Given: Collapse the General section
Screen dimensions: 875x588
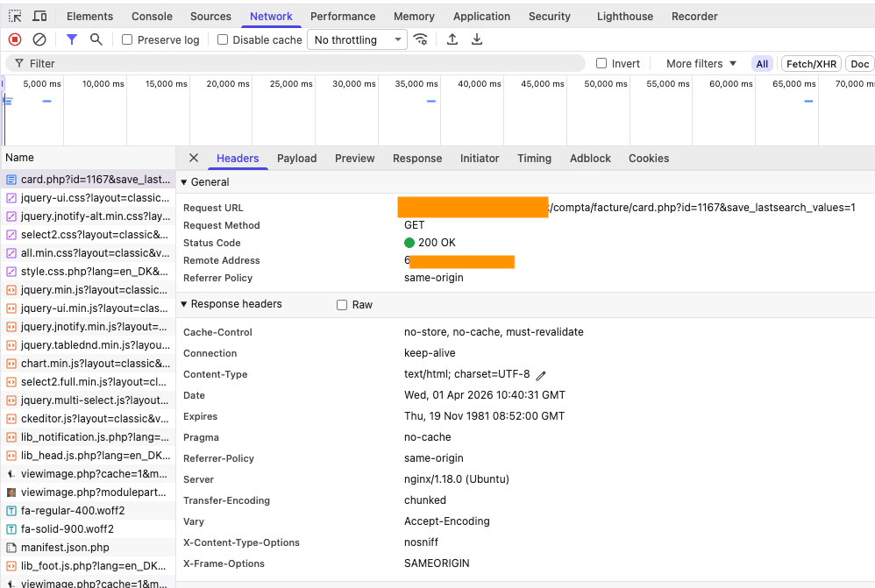Looking at the screenshot, I should pos(184,182).
